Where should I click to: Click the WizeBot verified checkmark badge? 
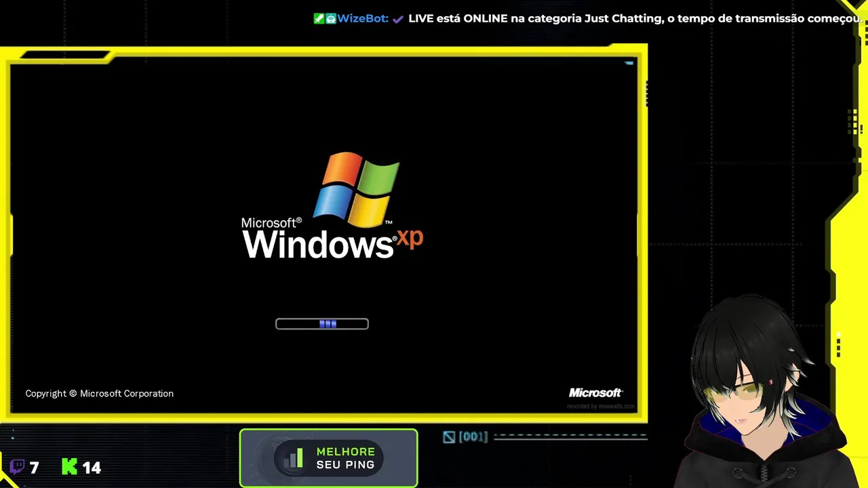[x=398, y=19]
